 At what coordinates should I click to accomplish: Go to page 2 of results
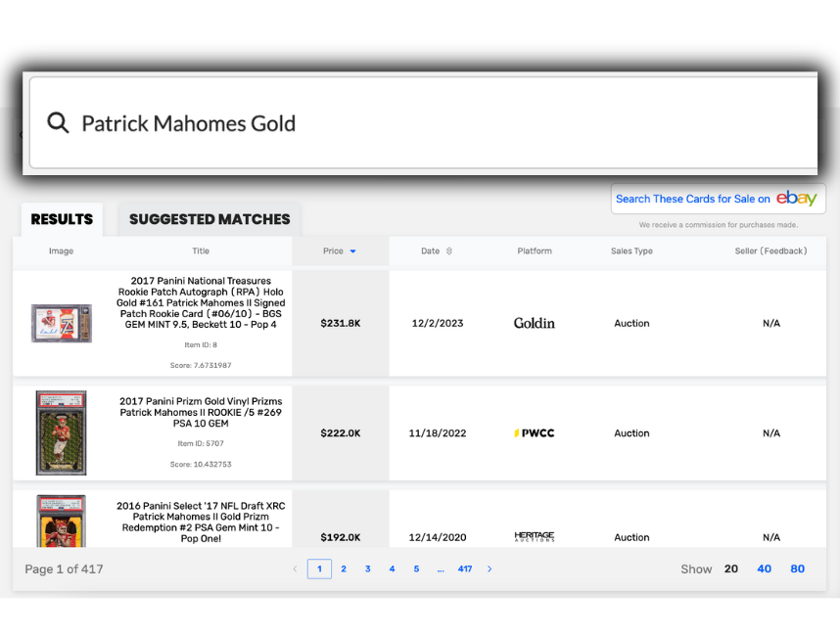point(344,569)
